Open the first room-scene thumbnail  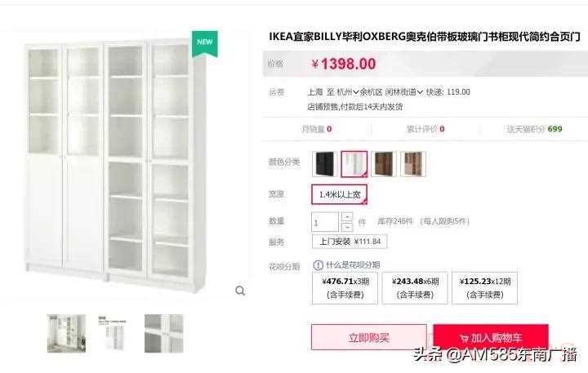click(66, 333)
